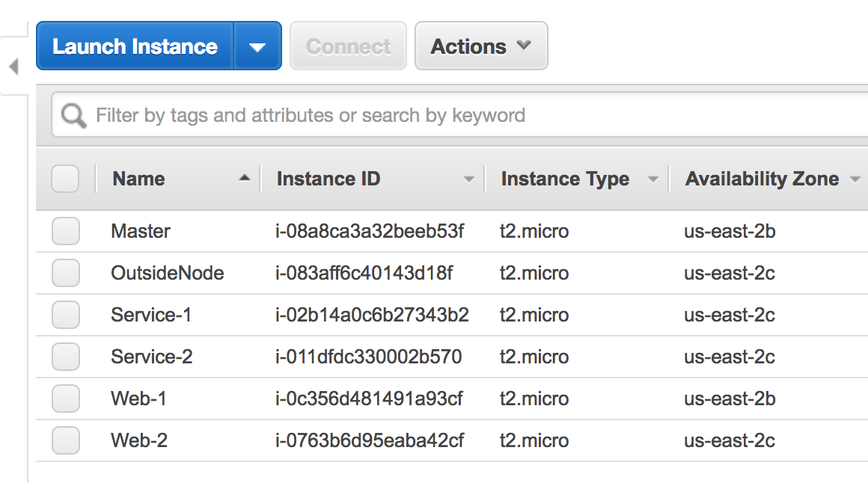Tick the Web-2 instance checkbox
This screenshot has width=868, height=483.
pos(66,441)
